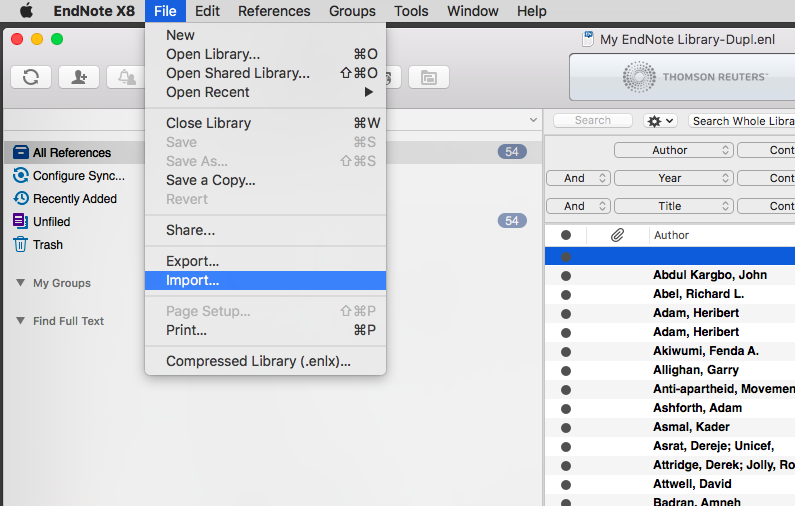Toggle read status dot for Ashforth, Adam

tap(566, 409)
